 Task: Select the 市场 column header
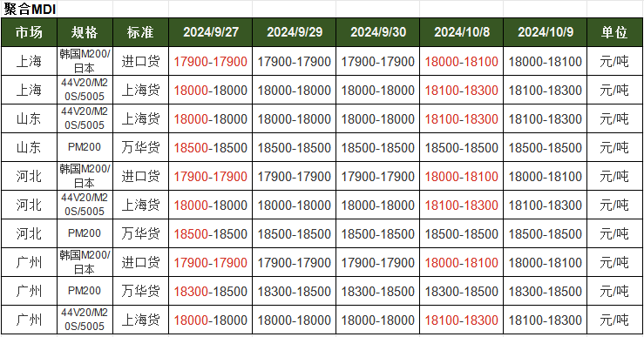pyautogui.click(x=29, y=32)
